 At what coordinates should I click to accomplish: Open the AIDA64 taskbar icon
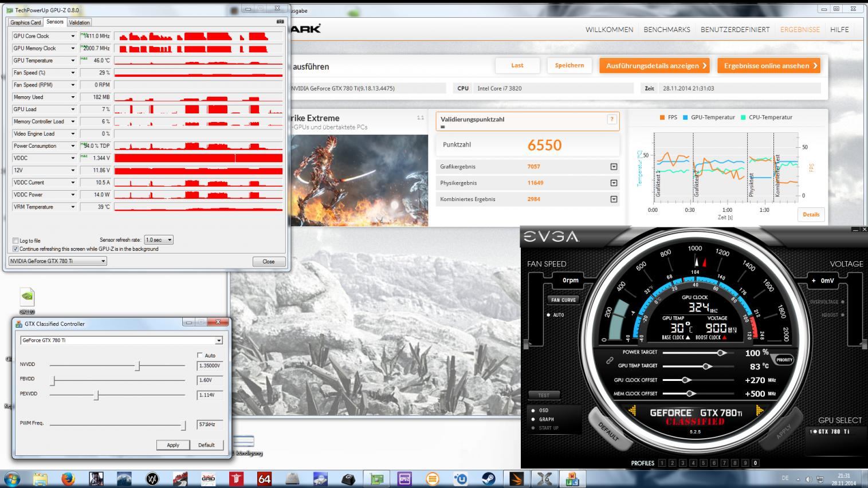[264, 478]
